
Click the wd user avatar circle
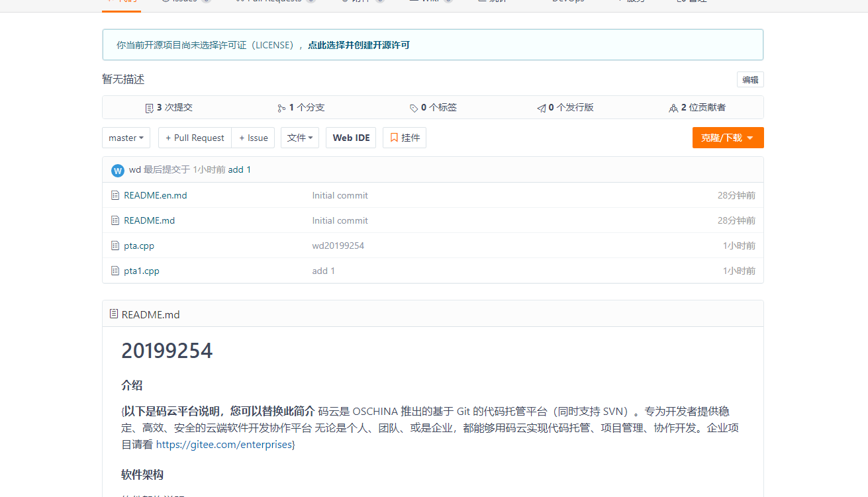(x=118, y=171)
